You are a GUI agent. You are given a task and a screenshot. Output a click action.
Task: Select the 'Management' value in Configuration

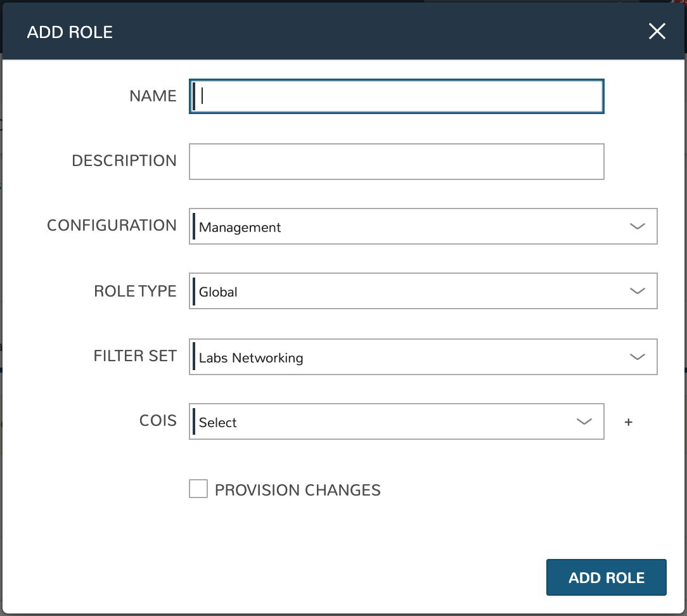coord(240,228)
